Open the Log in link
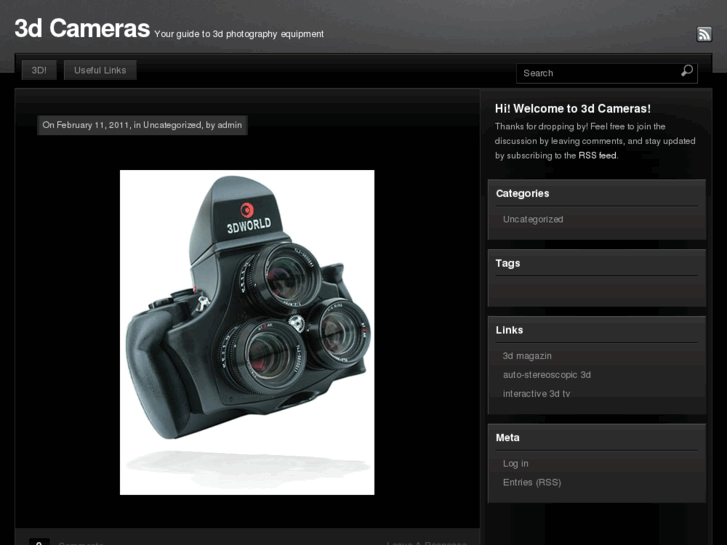The height and width of the screenshot is (545, 727). point(516,463)
